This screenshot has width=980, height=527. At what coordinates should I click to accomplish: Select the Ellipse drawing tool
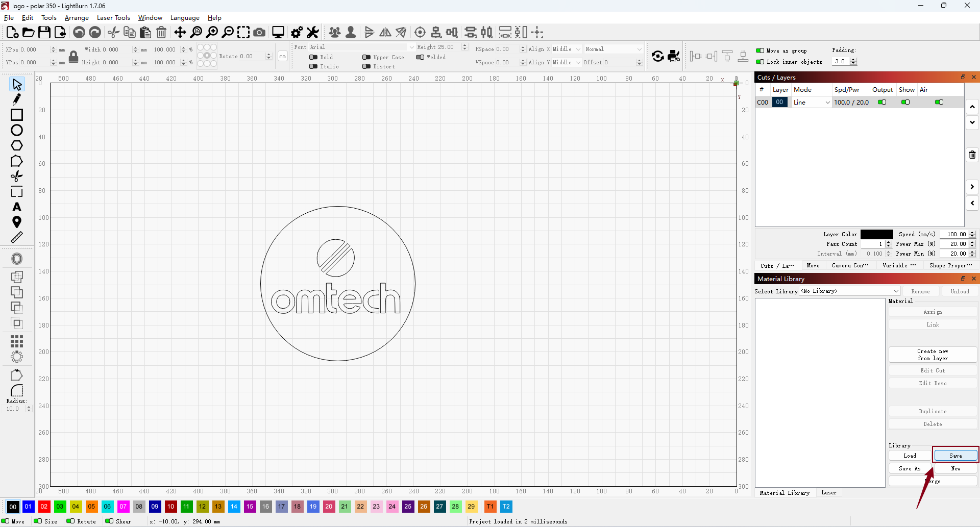(17, 130)
